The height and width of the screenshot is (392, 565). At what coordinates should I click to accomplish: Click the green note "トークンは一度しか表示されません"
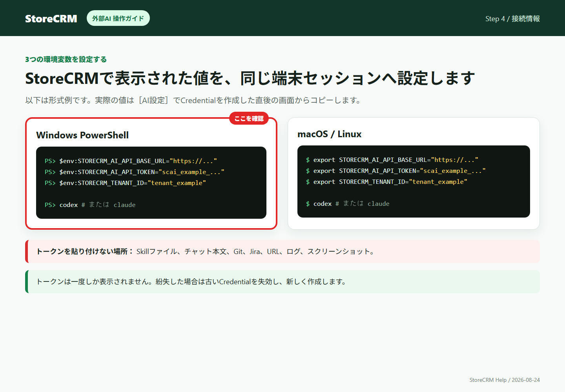tap(282, 281)
